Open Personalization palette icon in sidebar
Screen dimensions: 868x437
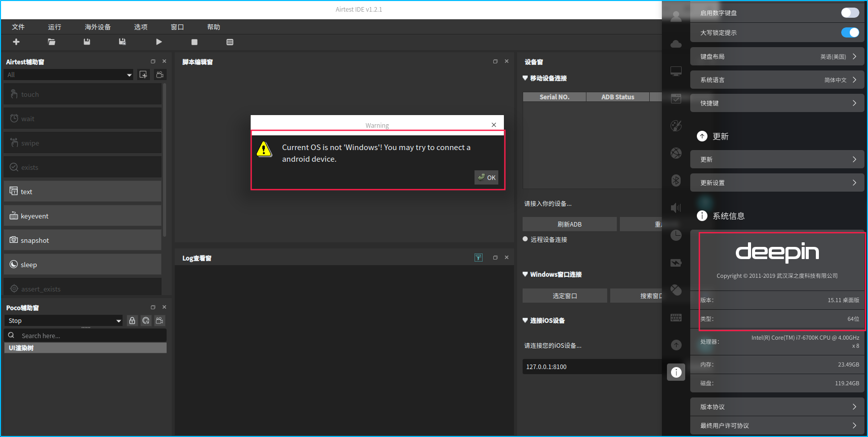tap(676, 126)
